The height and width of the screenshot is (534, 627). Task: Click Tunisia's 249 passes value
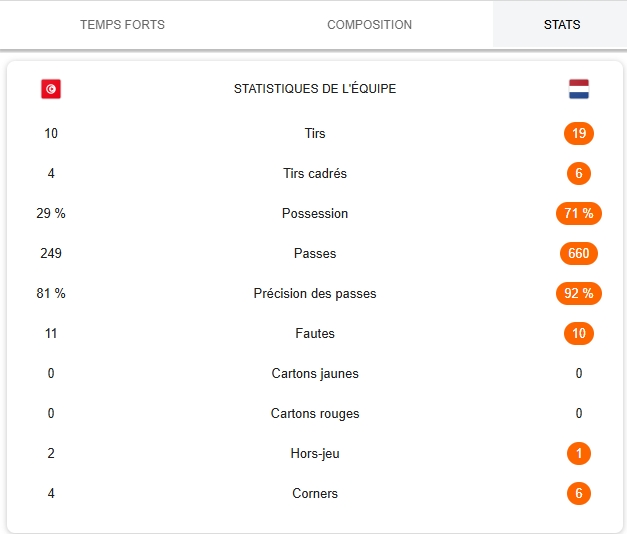(51, 254)
